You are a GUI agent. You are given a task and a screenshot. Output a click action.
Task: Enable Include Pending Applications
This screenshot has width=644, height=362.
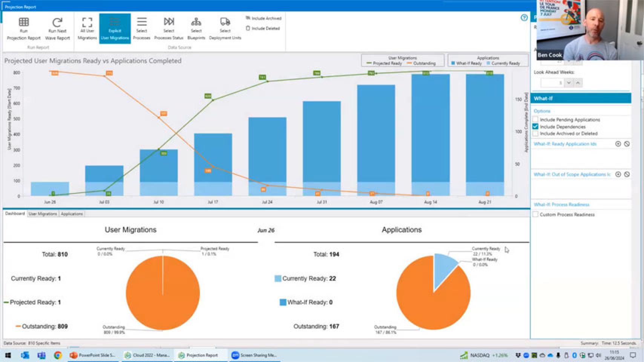536,119
